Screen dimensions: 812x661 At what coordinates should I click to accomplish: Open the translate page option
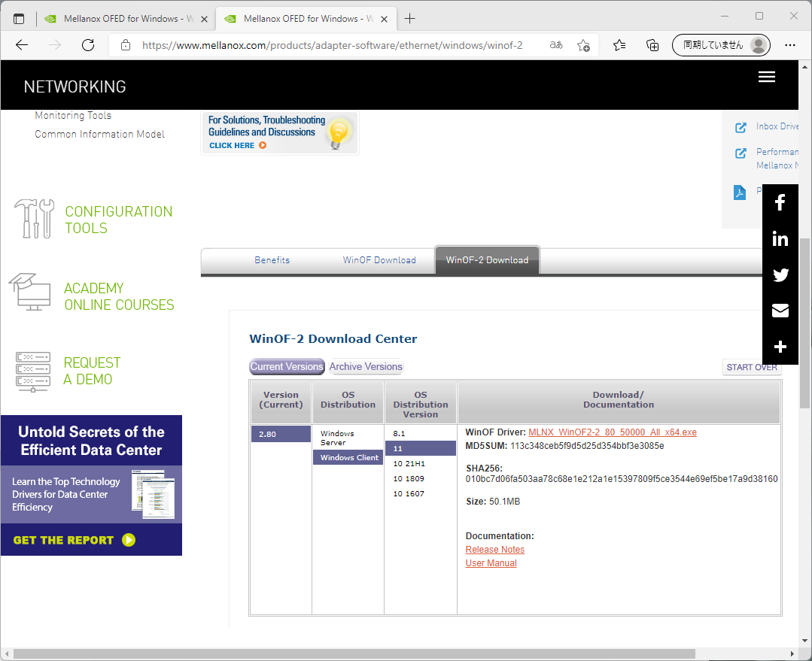tap(556, 45)
